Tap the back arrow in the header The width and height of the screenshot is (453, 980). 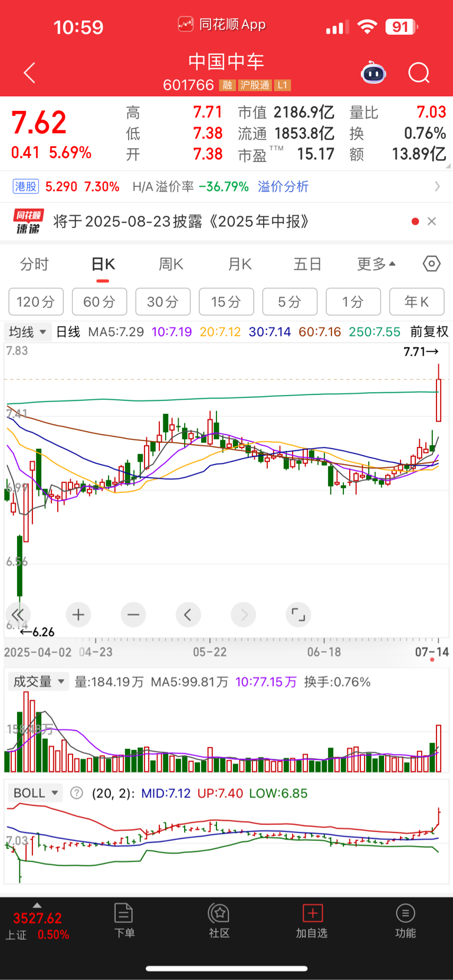[29, 73]
